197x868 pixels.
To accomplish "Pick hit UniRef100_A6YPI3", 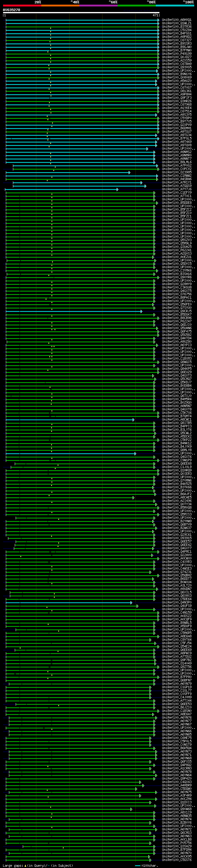I will click(x=177, y=345).
